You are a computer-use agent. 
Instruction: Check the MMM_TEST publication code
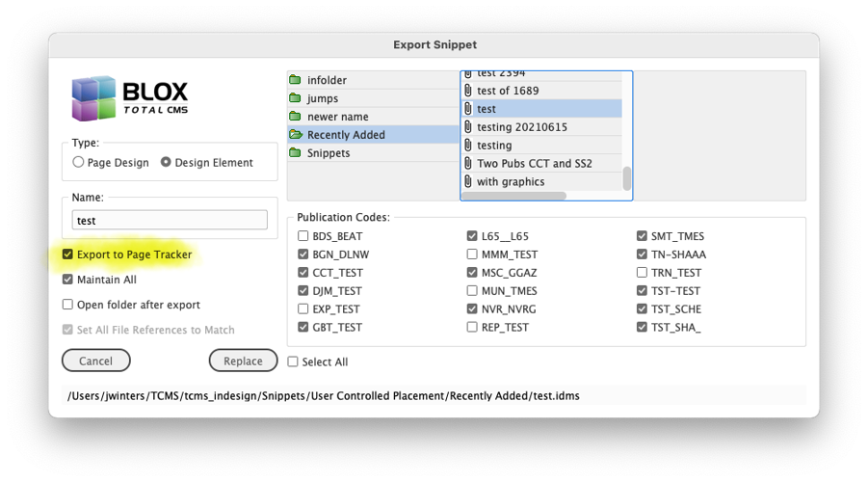click(x=472, y=254)
